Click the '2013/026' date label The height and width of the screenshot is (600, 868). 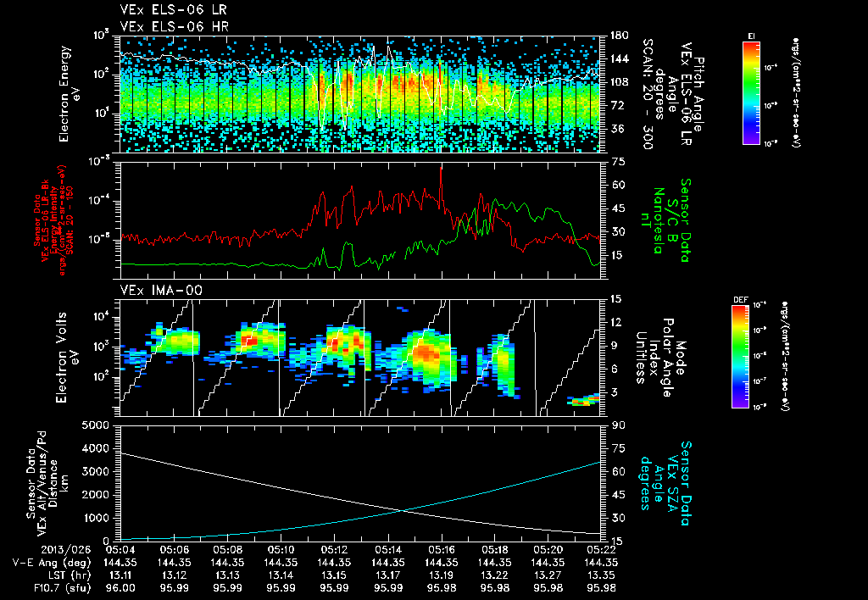pyautogui.click(x=66, y=550)
